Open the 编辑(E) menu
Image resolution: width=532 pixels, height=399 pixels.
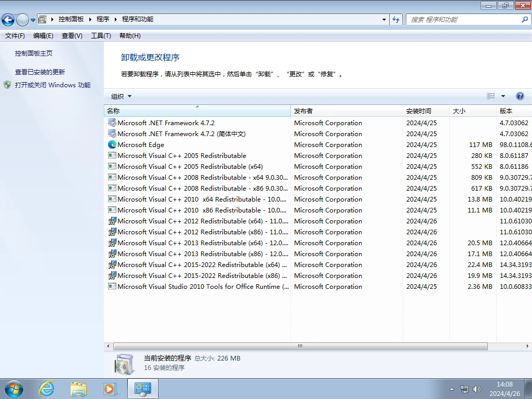coord(43,36)
